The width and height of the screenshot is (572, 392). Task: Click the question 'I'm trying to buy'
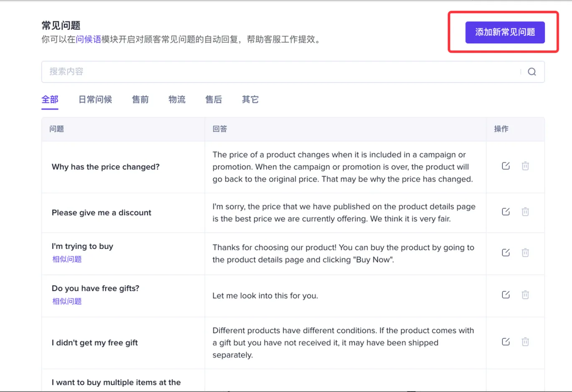83,246
